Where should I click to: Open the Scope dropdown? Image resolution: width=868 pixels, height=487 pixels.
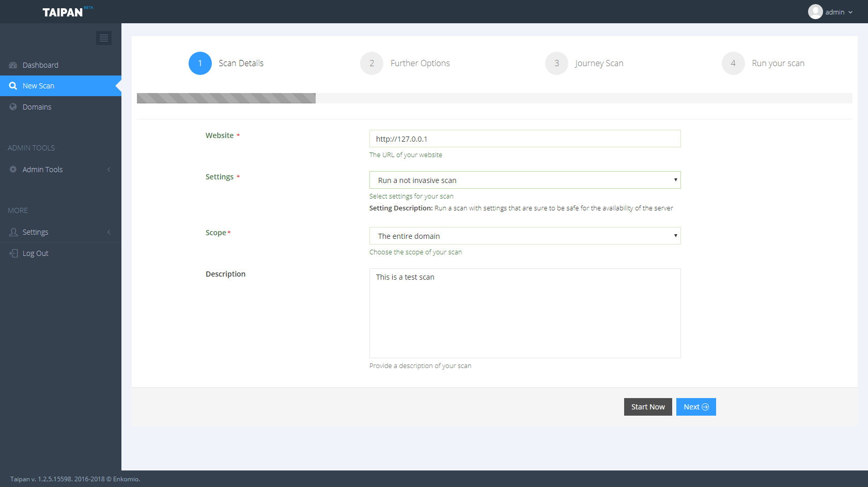point(524,236)
